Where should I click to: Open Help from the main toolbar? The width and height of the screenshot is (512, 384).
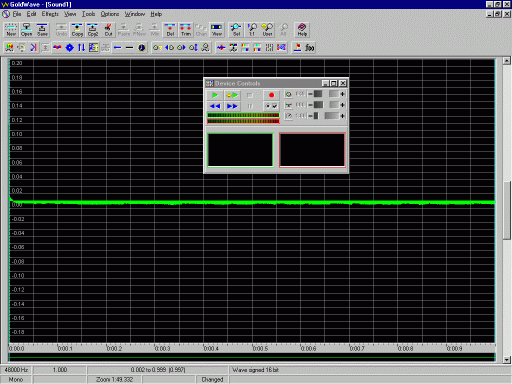(x=302, y=30)
